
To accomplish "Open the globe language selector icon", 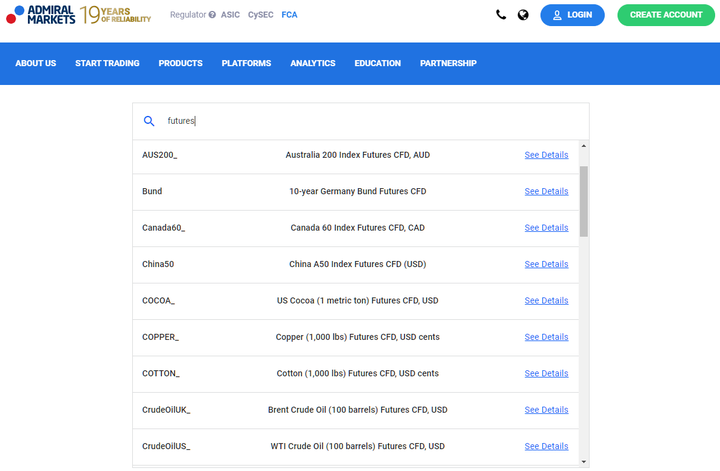I will (523, 15).
